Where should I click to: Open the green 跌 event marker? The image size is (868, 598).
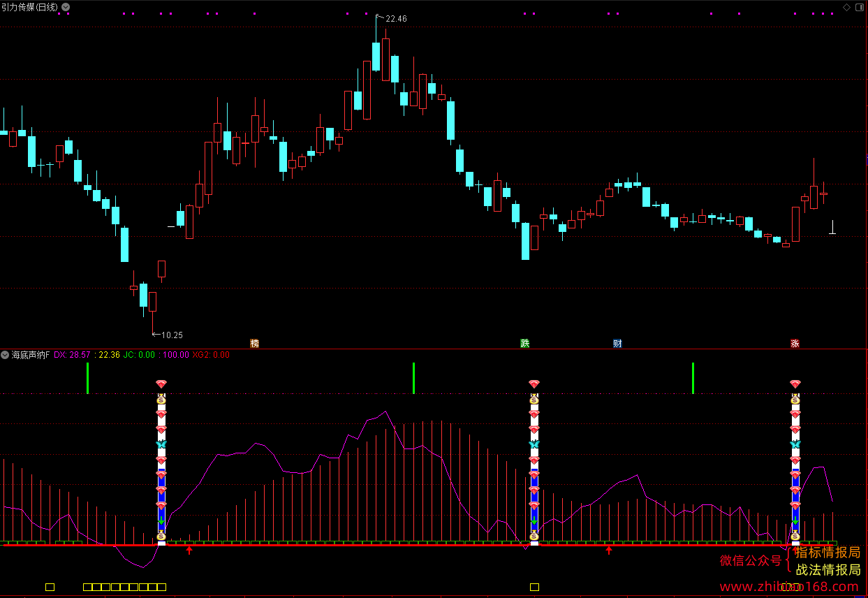(525, 343)
